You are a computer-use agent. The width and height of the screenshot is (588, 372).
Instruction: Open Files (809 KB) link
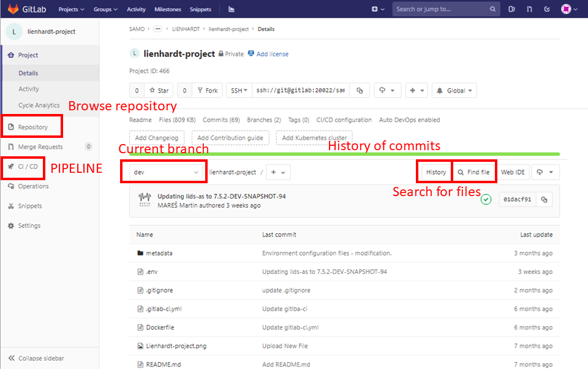[178, 120]
